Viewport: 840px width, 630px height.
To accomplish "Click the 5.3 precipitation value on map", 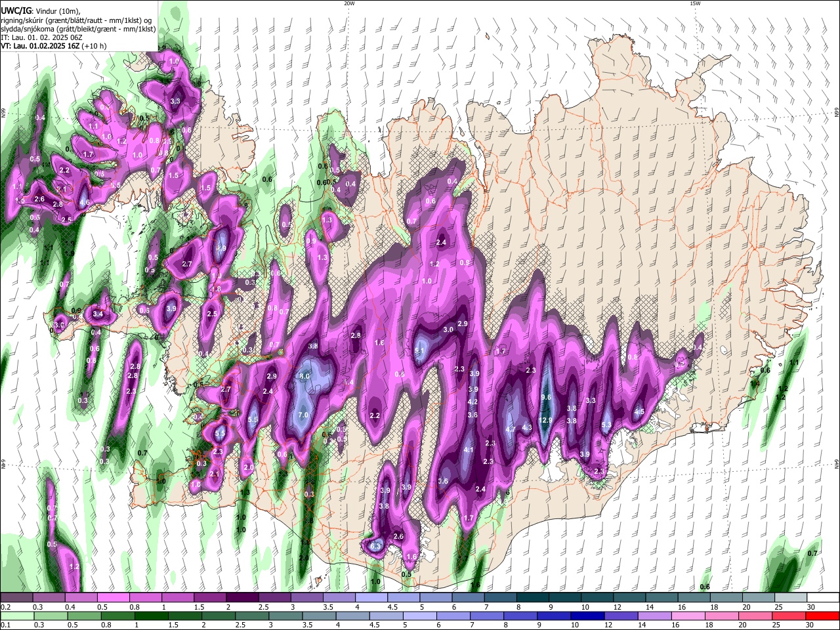I will pos(606,425).
